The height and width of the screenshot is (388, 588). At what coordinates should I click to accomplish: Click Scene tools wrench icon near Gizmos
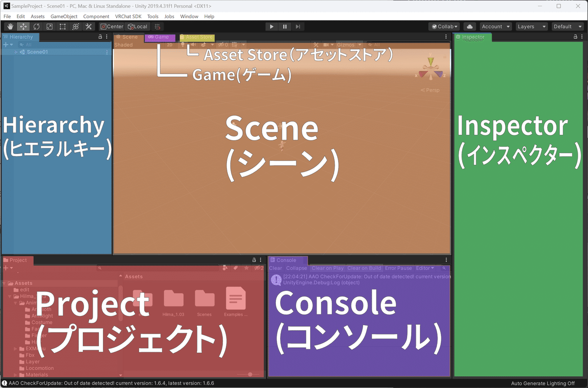(316, 45)
